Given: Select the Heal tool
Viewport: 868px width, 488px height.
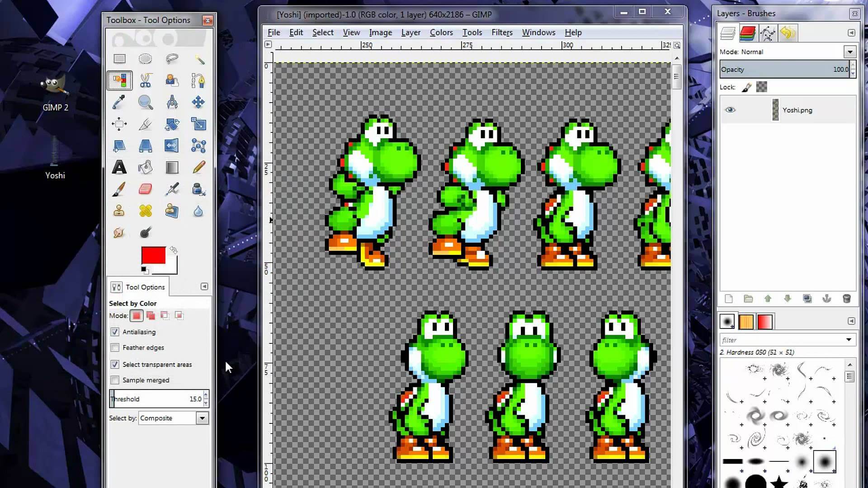Looking at the screenshot, I should (x=145, y=211).
